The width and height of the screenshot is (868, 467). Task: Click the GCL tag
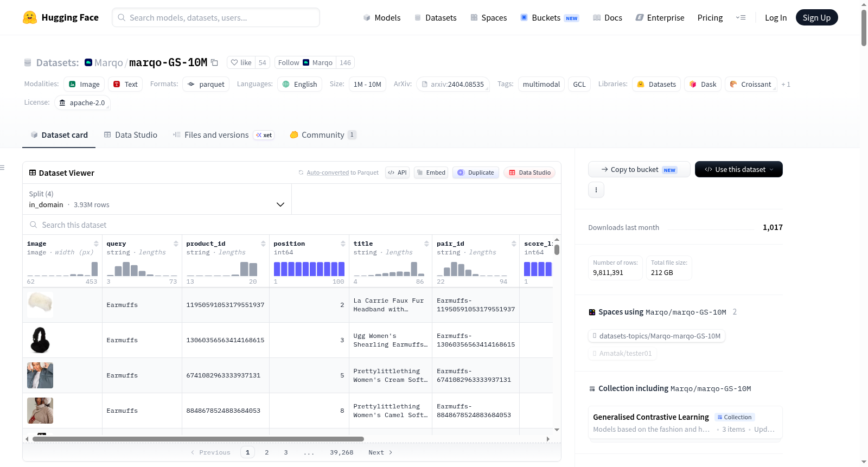click(579, 84)
